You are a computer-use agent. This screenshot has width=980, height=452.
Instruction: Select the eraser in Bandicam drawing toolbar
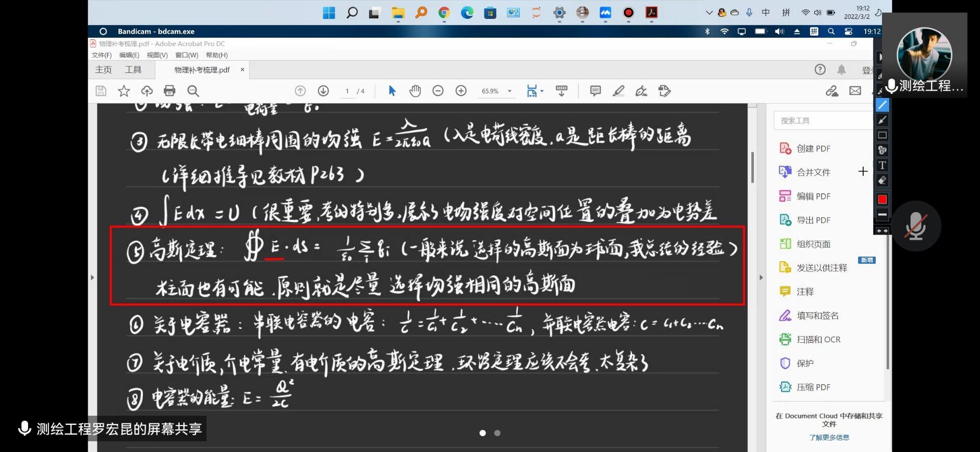click(x=882, y=181)
